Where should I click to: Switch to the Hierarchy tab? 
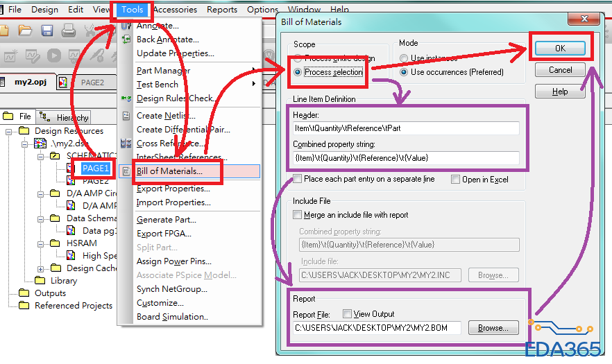[65, 117]
